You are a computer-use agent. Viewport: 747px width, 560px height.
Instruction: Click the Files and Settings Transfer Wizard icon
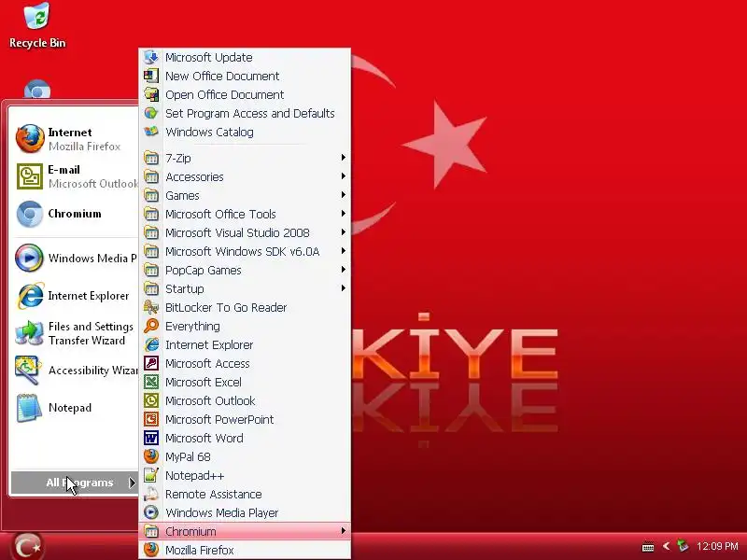pos(30,333)
